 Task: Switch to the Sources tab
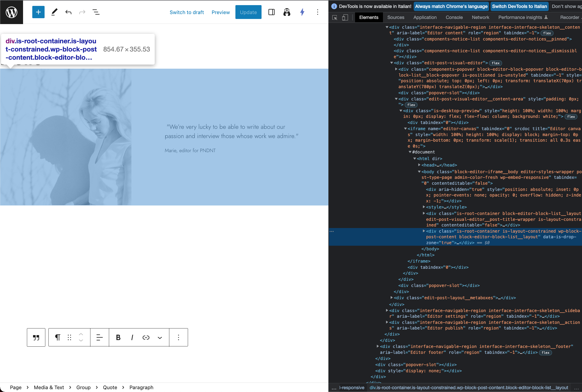[396, 17]
